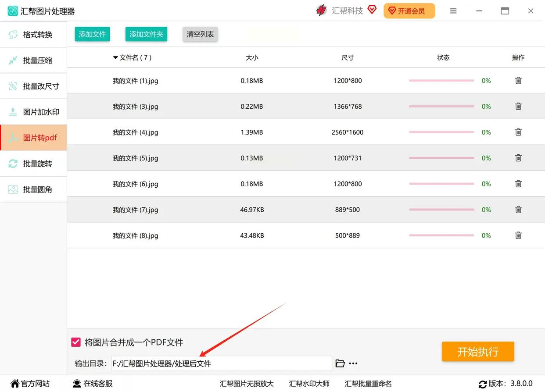Click progress bar of 我的文件 (4).jpg
Viewport: 545px width, 392px height.
coord(441,132)
